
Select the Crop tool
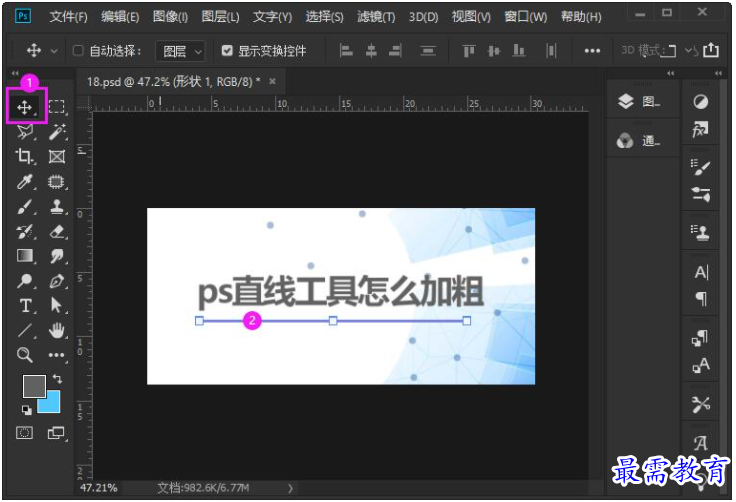coord(24,156)
